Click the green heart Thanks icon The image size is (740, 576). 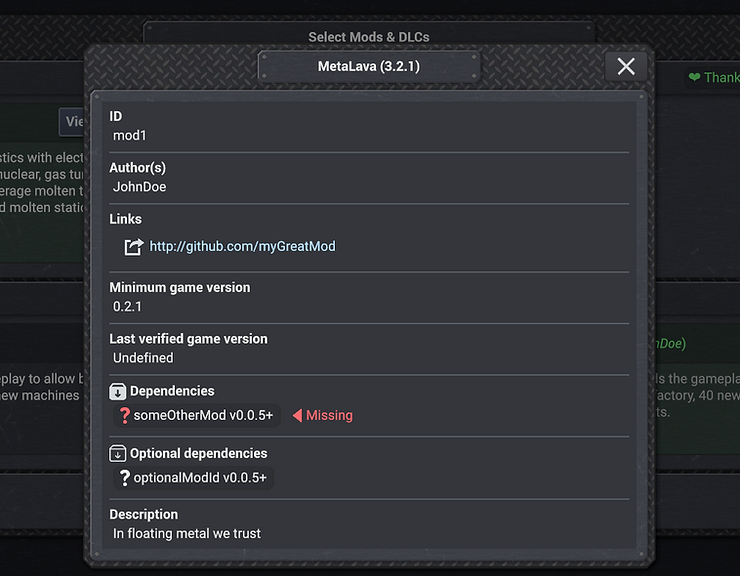pyautogui.click(x=694, y=78)
